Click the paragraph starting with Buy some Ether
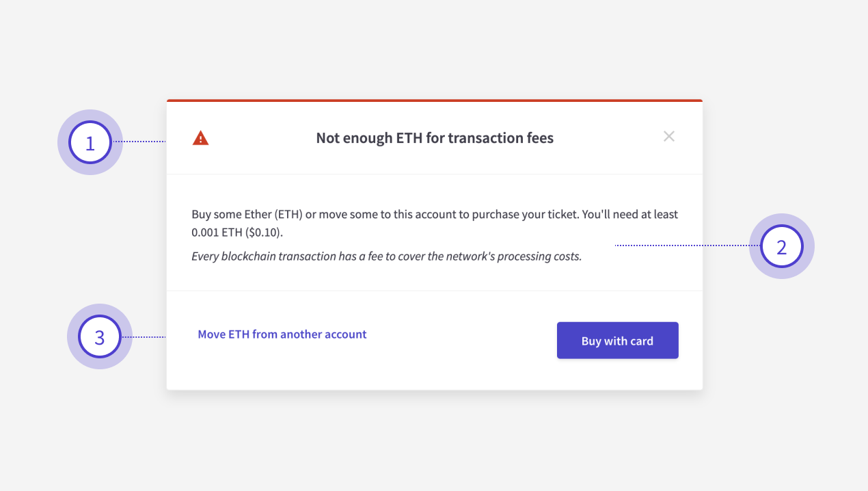Image resolution: width=868 pixels, height=491 pixels. pyautogui.click(x=435, y=223)
